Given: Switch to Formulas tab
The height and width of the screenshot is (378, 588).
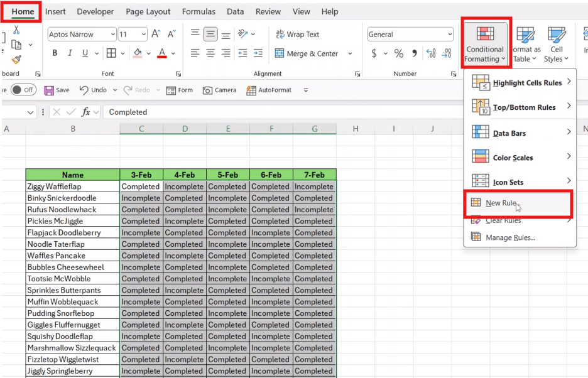Looking at the screenshot, I should tap(199, 12).
